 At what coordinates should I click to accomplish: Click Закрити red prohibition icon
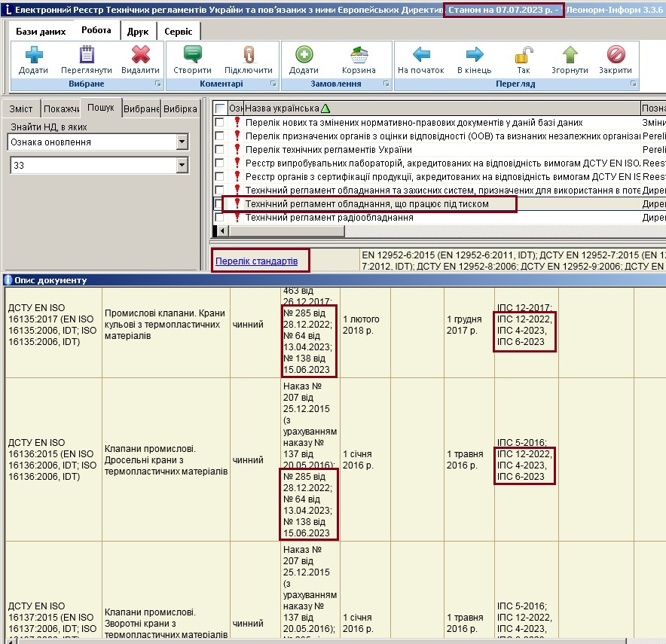(616, 54)
